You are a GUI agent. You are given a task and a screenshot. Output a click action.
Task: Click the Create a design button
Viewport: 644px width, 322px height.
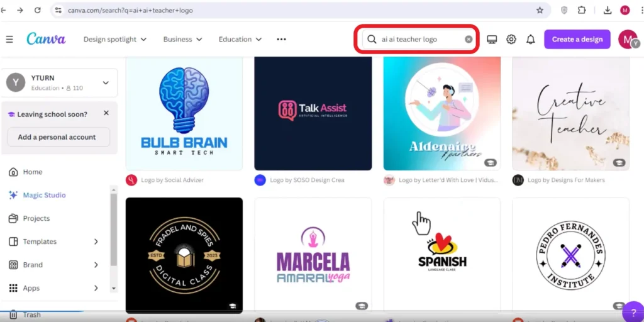(577, 40)
